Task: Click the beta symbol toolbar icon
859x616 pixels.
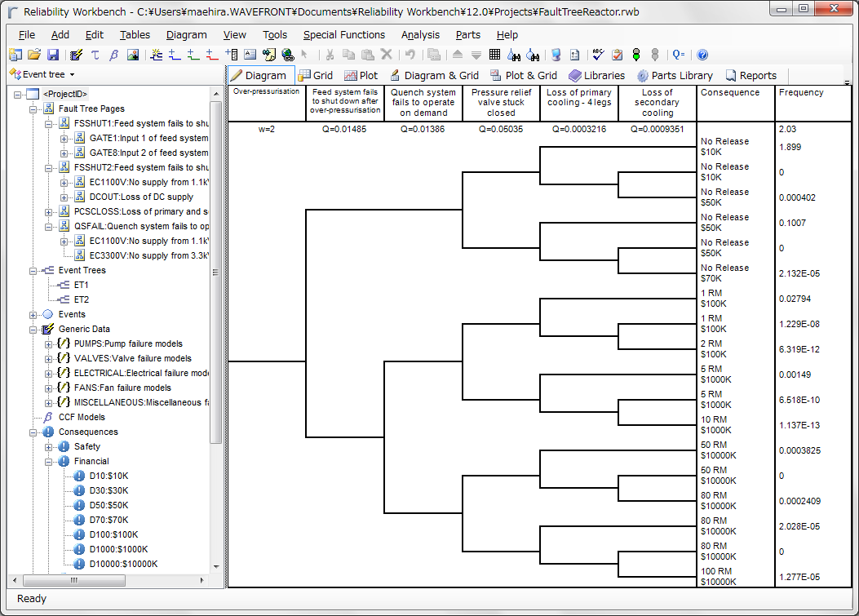Action: [114, 54]
